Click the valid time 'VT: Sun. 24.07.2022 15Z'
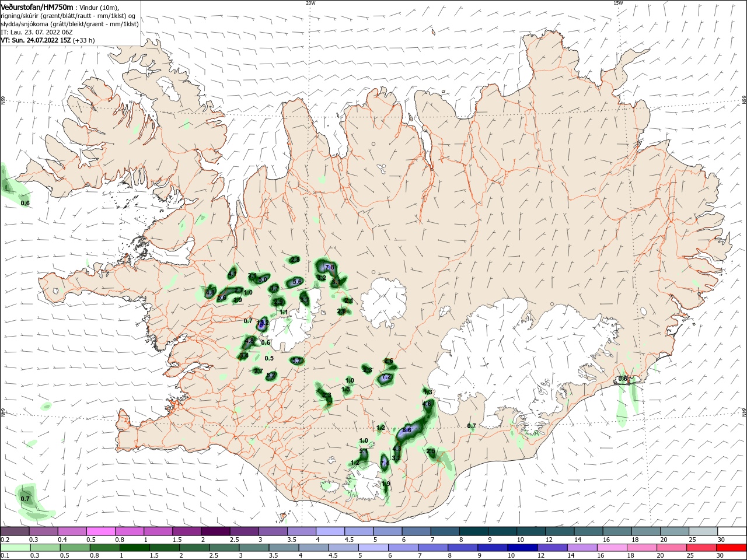Viewport: 747px width, 560px height. click(x=36, y=40)
